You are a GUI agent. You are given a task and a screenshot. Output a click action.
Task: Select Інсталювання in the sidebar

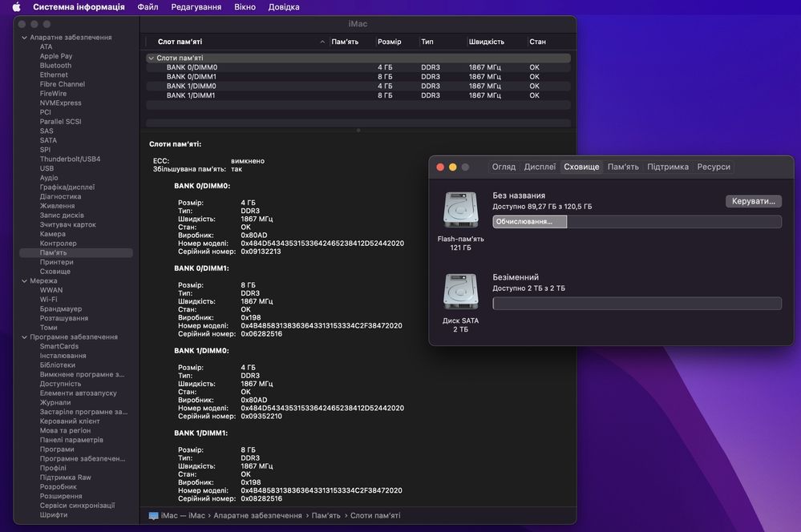(63, 356)
